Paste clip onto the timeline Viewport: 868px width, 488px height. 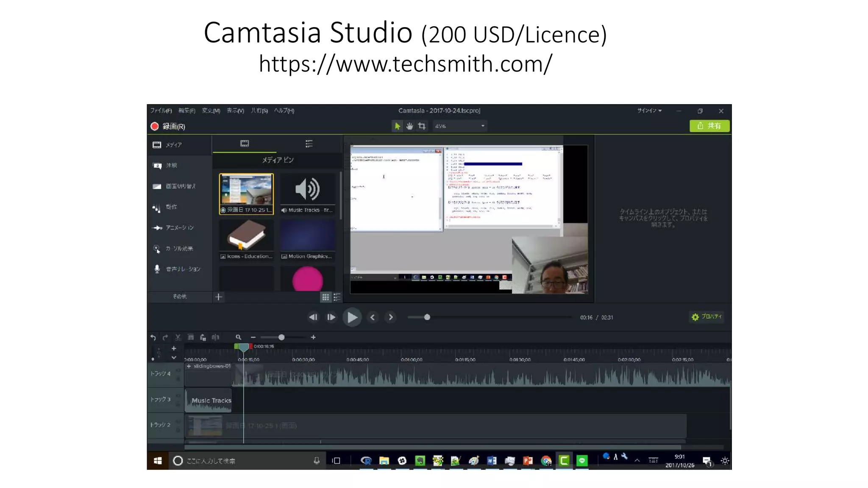(x=203, y=338)
